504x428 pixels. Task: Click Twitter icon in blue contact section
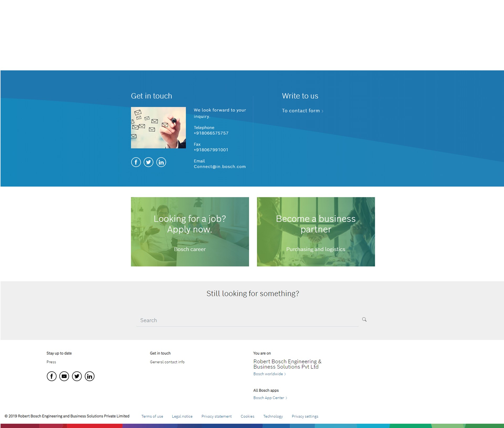click(x=148, y=162)
